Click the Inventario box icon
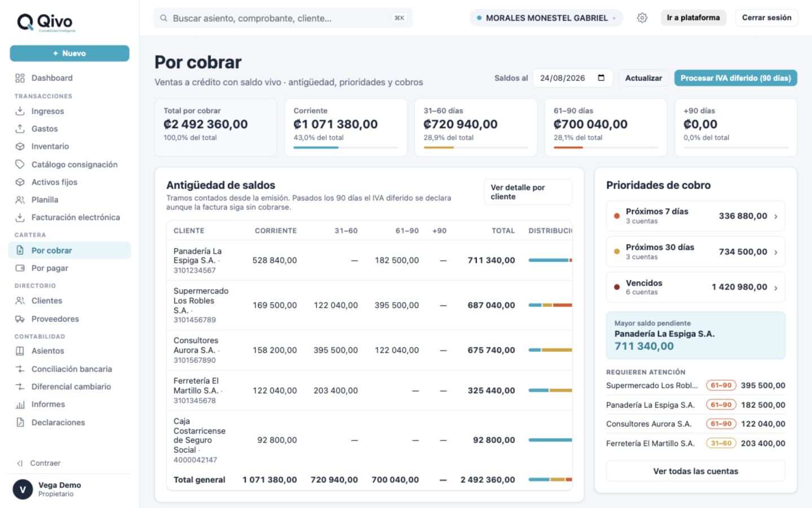The height and width of the screenshot is (508, 812). [20, 146]
